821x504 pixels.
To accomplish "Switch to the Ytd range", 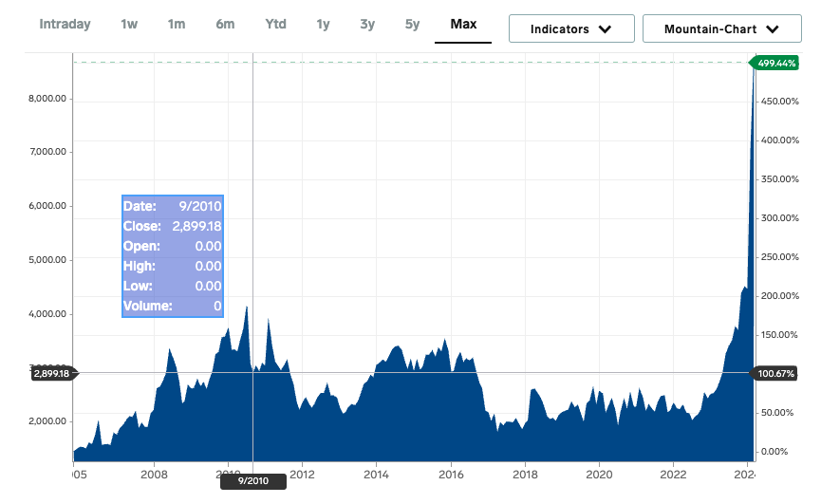I will (x=275, y=24).
